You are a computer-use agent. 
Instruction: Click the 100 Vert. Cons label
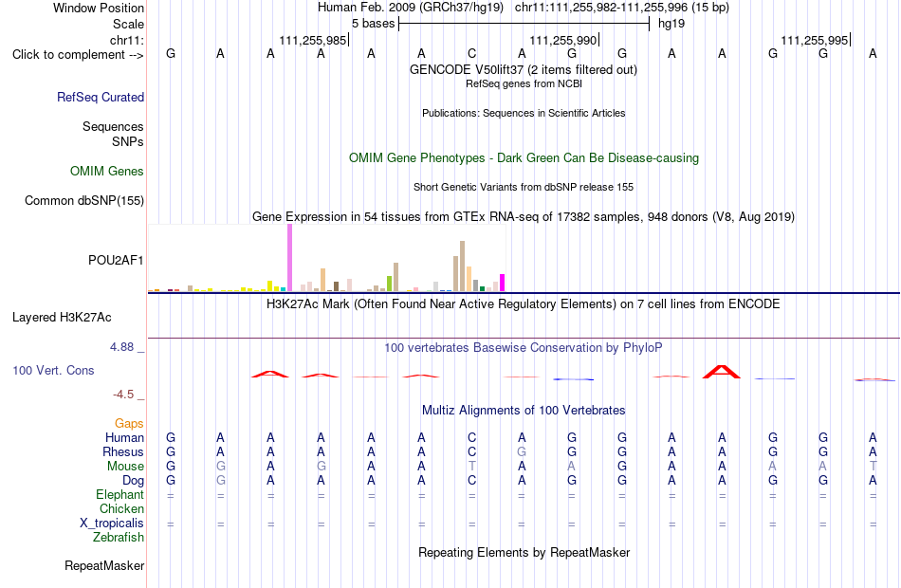(x=53, y=370)
